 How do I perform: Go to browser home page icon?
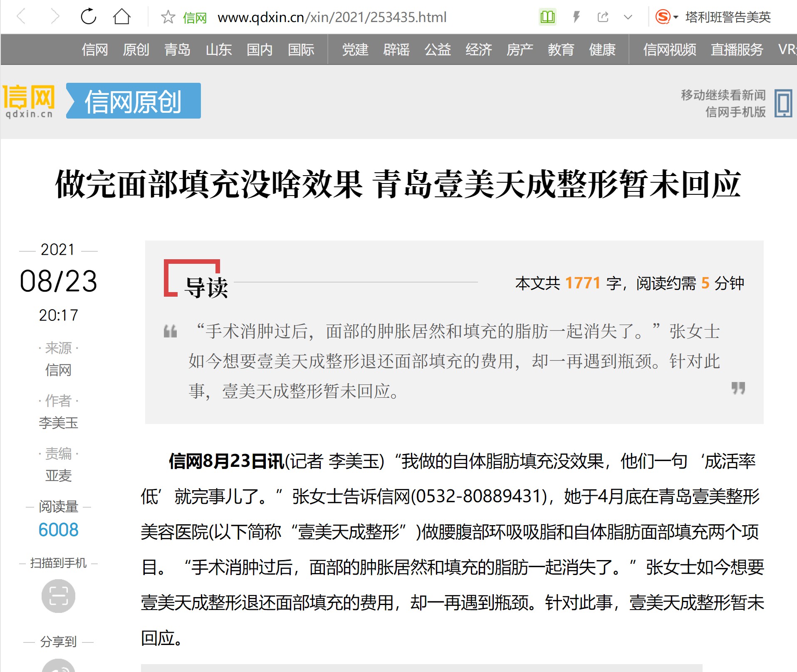(x=121, y=17)
